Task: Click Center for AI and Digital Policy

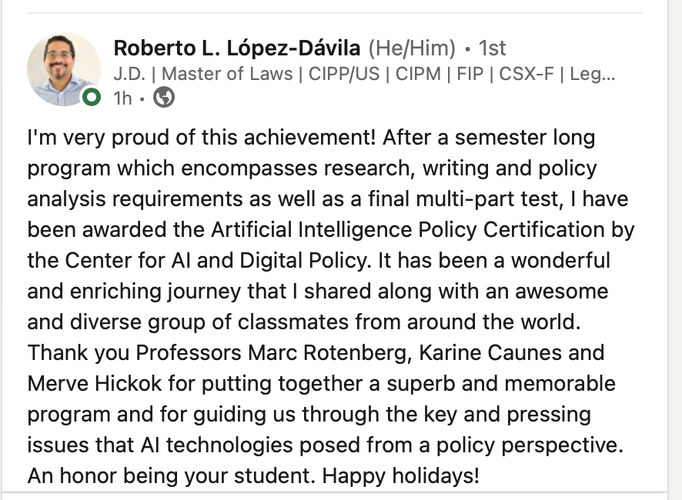Action: 216,260
